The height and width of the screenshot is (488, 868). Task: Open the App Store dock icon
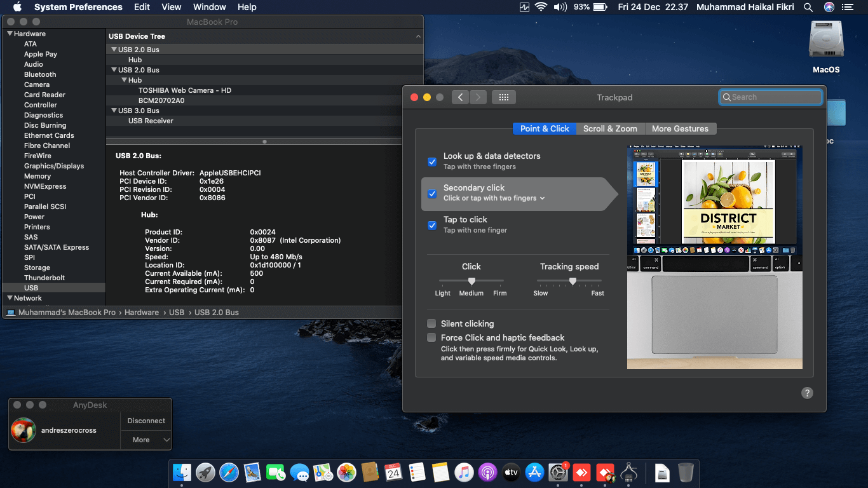[x=534, y=472]
